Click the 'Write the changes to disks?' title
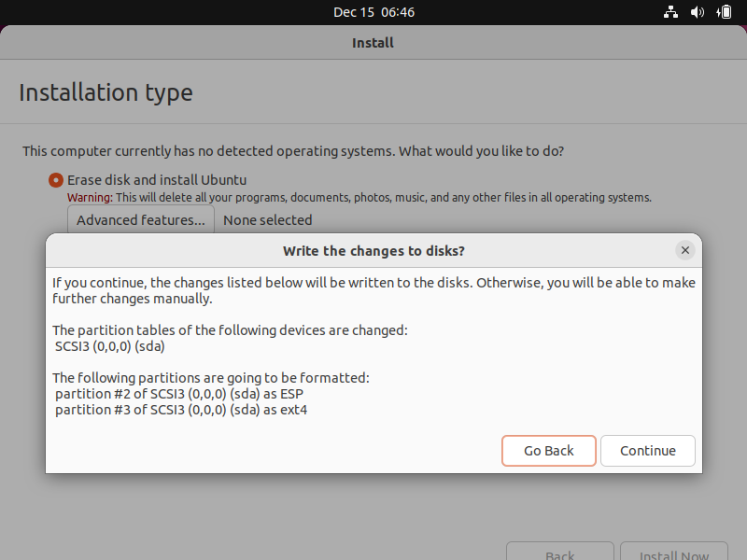The width and height of the screenshot is (747, 560). 373,251
